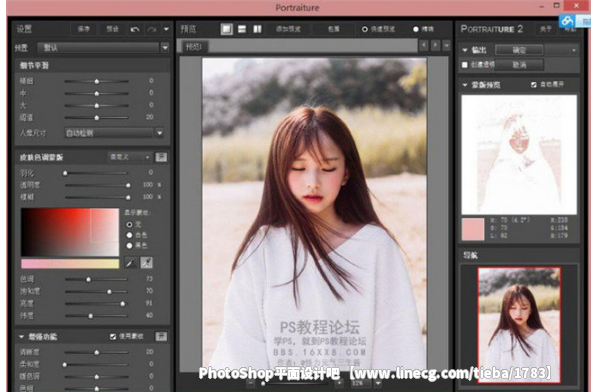Click the 透明度 opacity slider
This screenshot has width=607, height=392.
coord(97,185)
